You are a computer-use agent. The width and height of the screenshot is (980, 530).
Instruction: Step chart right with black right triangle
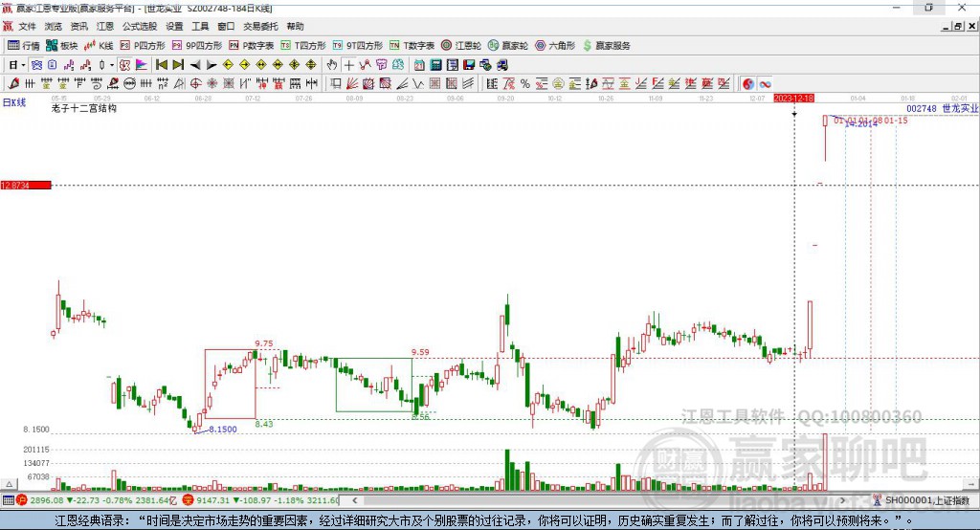click(x=212, y=65)
